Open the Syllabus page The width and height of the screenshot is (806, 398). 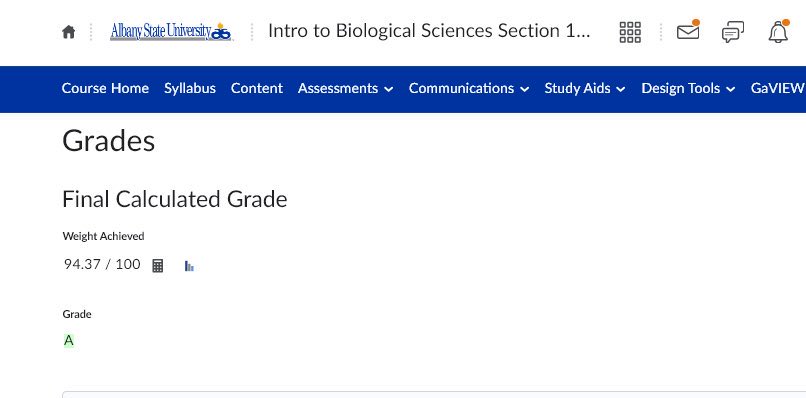click(x=190, y=88)
